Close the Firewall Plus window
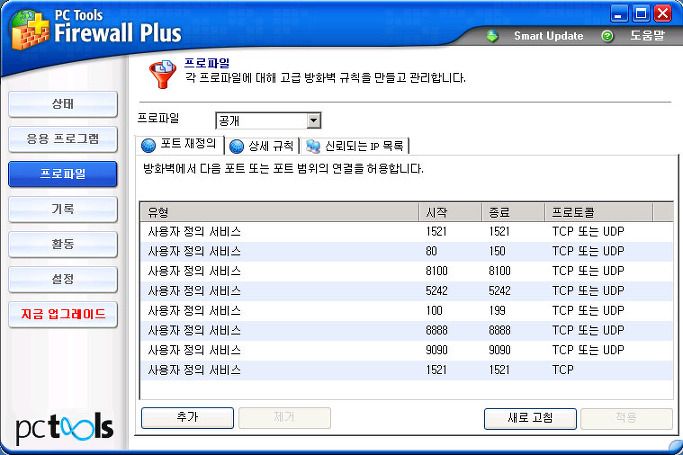The image size is (683, 455). (x=663, y=14)
